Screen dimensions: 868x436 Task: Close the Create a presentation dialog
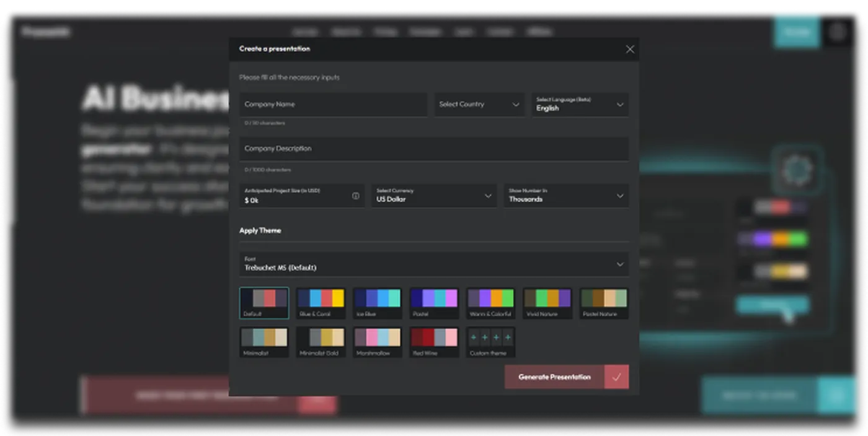630,50
